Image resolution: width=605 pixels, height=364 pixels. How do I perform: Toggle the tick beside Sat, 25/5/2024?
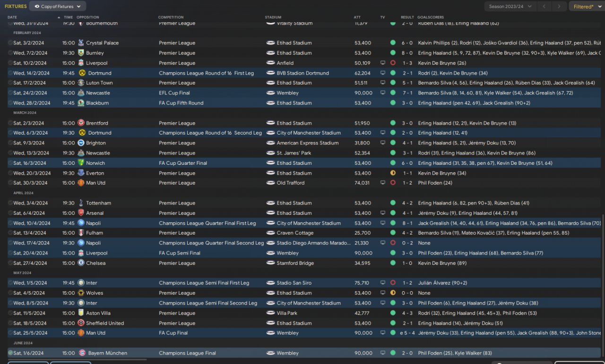tap(10, 333)
